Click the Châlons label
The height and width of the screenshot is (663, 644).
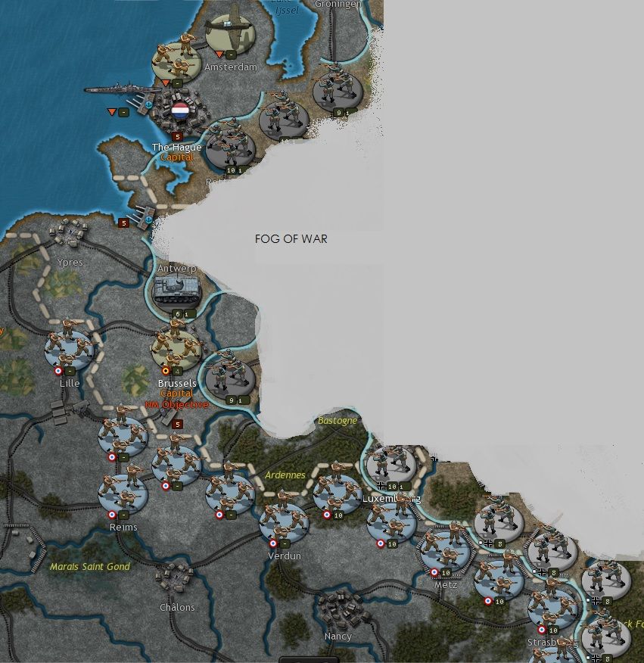[177, 607]
